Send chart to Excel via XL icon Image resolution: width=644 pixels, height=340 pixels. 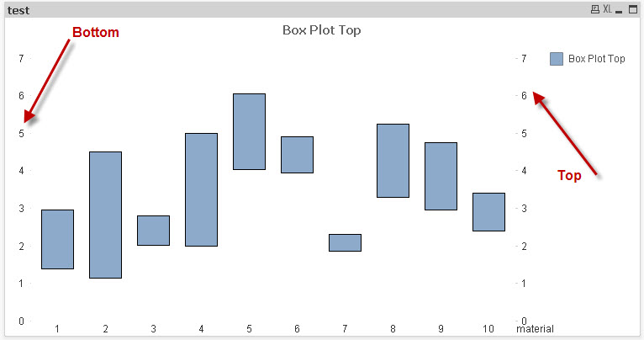(x=607, y=10)
